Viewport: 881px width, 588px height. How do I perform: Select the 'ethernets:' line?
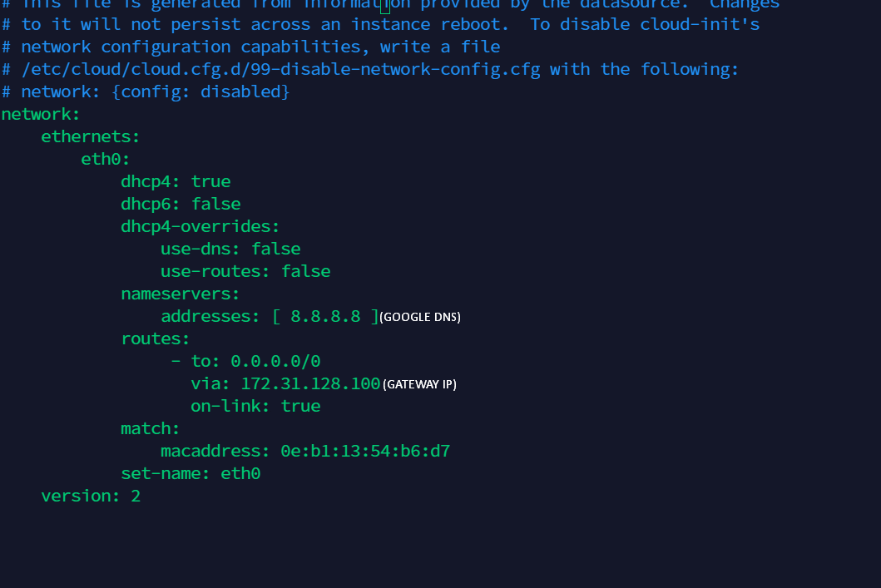click(91, 136)
